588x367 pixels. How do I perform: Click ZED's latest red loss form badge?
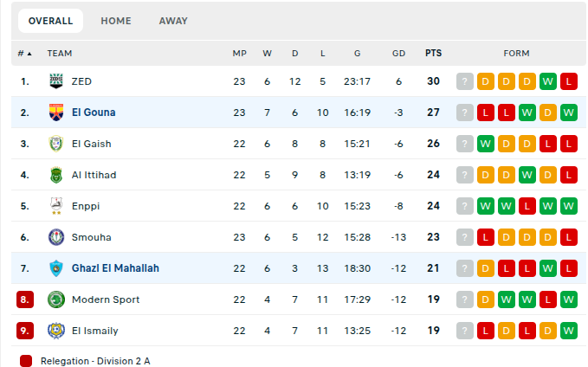tap(569, 81)
